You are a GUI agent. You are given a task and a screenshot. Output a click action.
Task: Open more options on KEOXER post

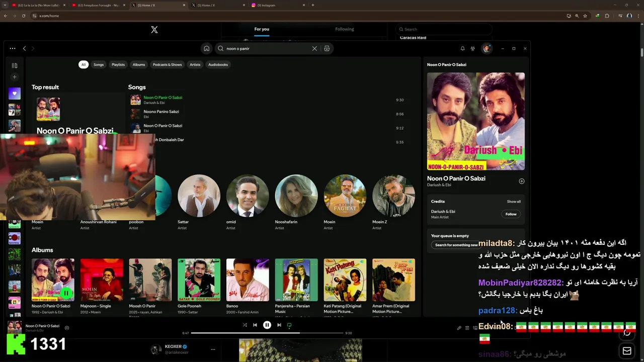(213, 349)
